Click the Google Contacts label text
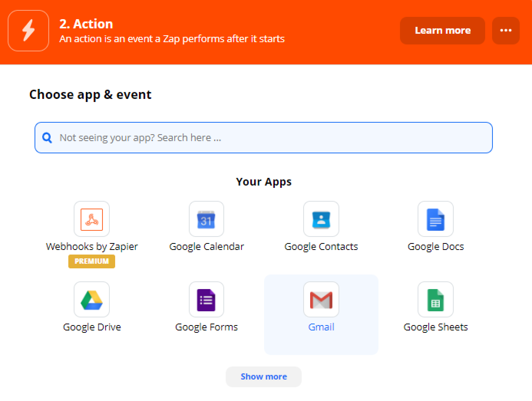 click(x=321, y=247)
